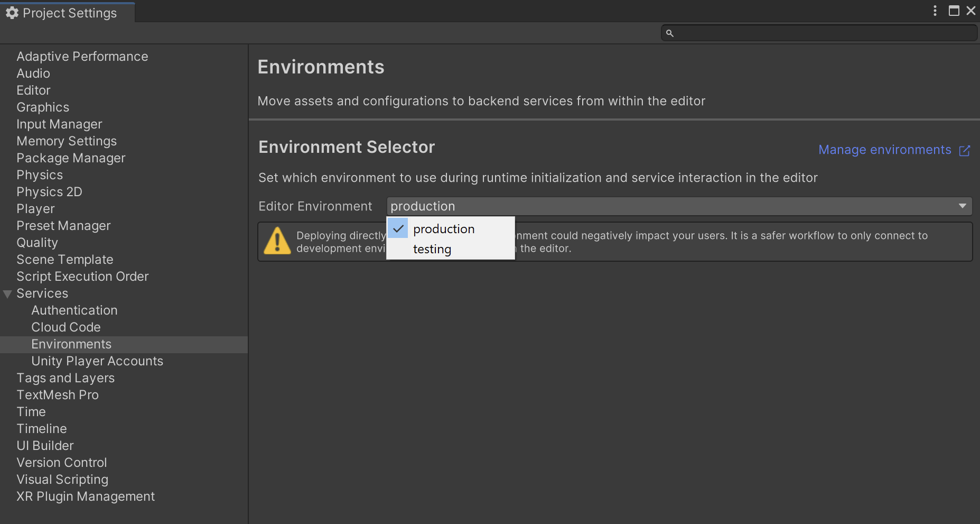980x524 pixels.
Task: Select the Graphics settings category
Action: 43,107
